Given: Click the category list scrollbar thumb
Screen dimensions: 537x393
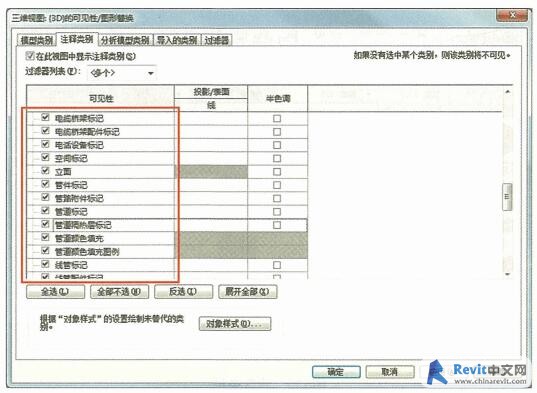Looking at the screenshot, I should point(507,197).
